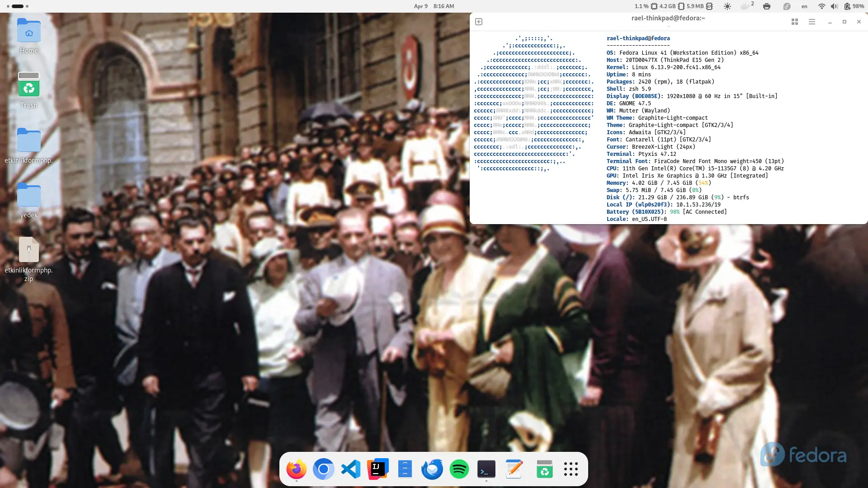
Task: Click the rael-thinkpad@fedora neofetch header
Action: click(638, 38)
